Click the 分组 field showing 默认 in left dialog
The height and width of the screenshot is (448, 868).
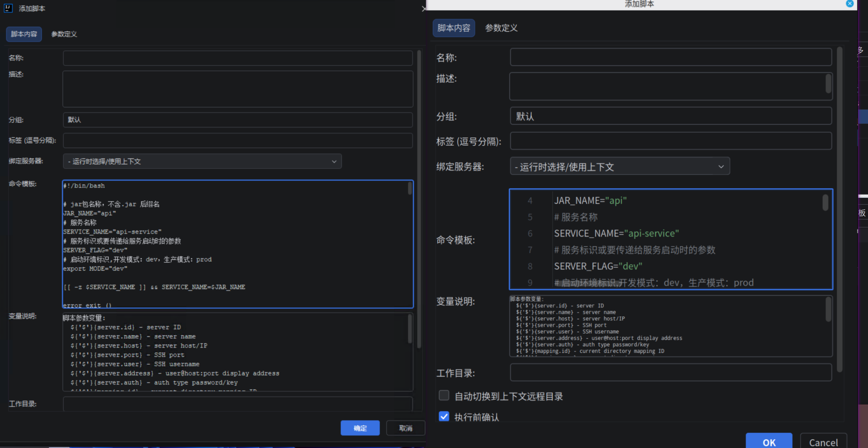(x=238, y=120)
